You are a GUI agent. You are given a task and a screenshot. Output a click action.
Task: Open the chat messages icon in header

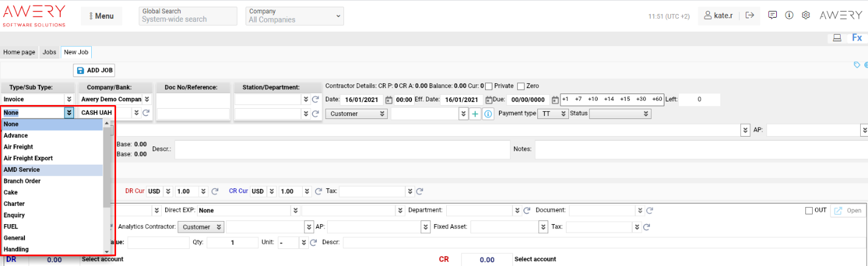click(x=773, y=15)
